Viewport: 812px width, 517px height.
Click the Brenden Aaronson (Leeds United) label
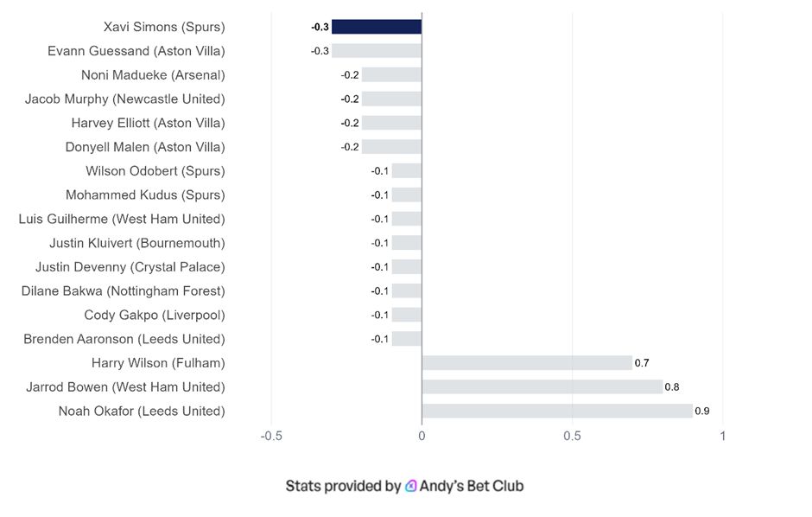pos(124,339)
